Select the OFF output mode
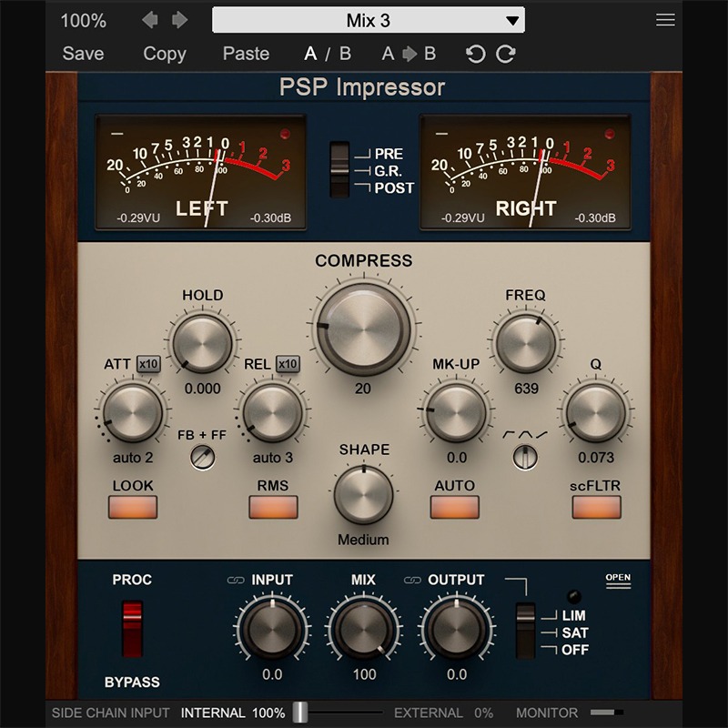The width and height of the screenshot is (728, 728). pyautogui.click(x=575, y=650)
